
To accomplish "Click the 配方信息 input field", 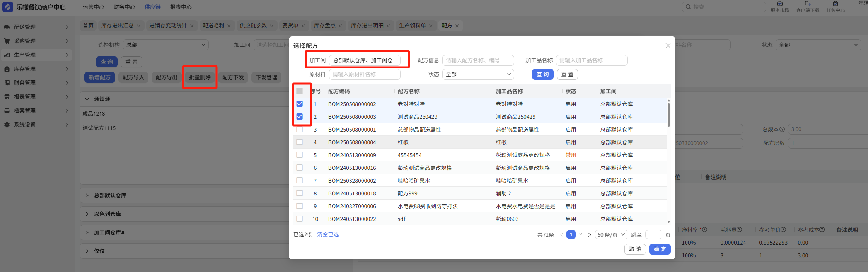I will pos(478,60).
